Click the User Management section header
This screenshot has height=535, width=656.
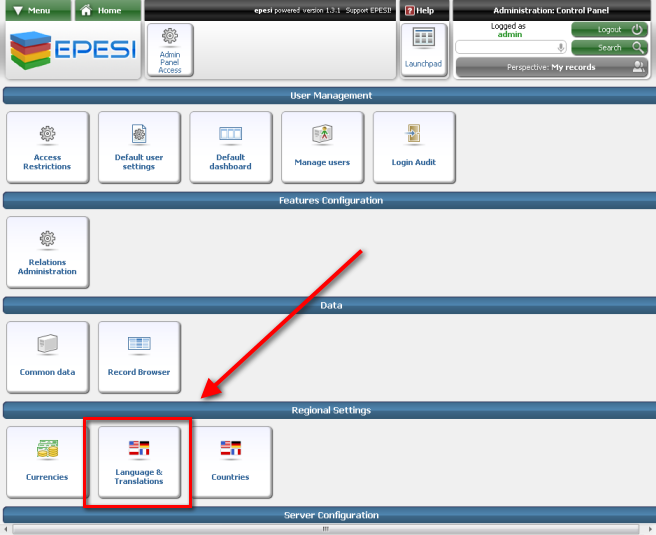tap(330, 96)
